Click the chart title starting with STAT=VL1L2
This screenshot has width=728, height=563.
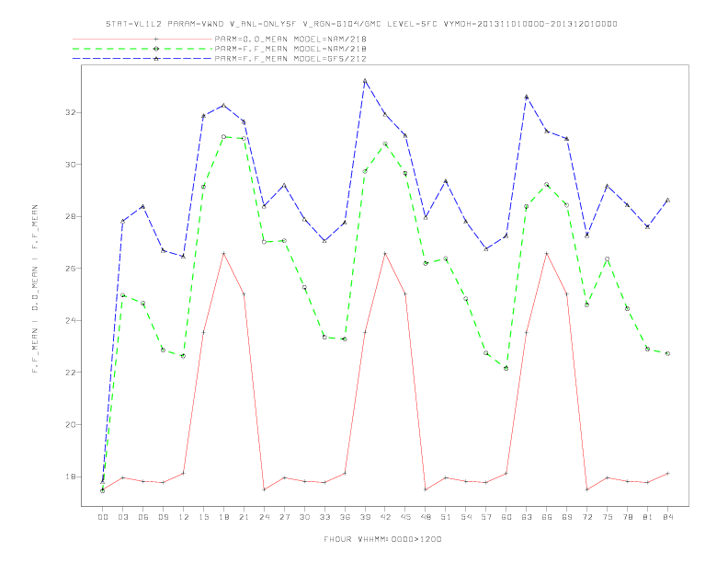[361, 24]
